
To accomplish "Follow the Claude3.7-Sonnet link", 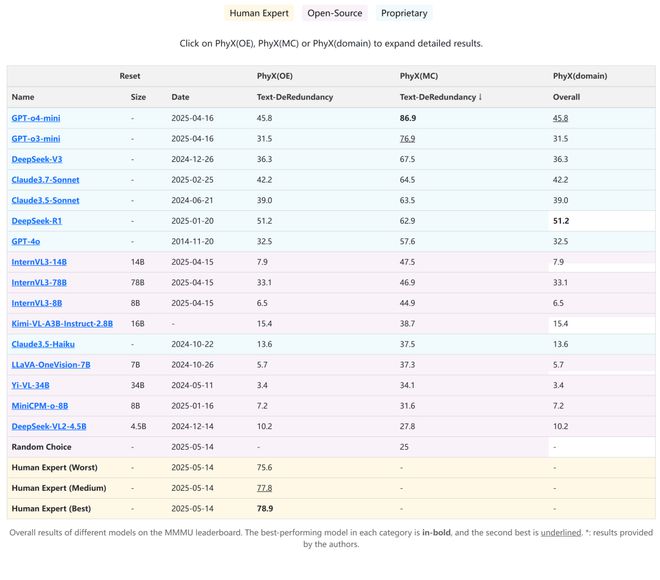I will click(45, 180).
